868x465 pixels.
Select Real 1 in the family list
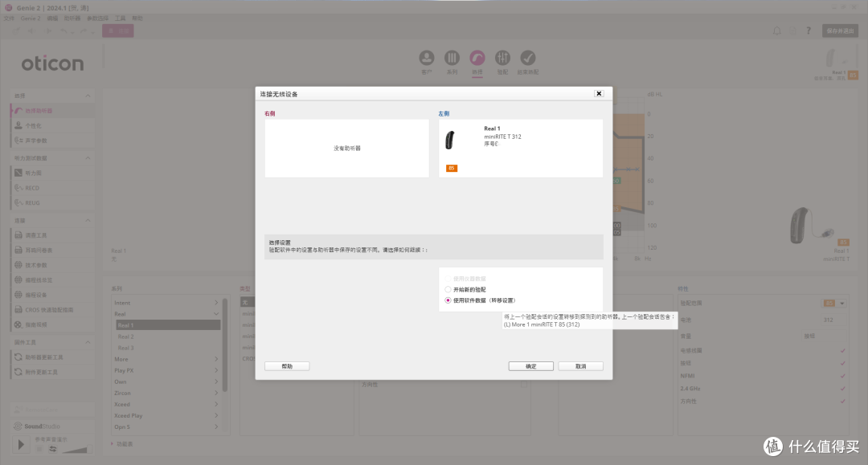[x=168, y=325]
